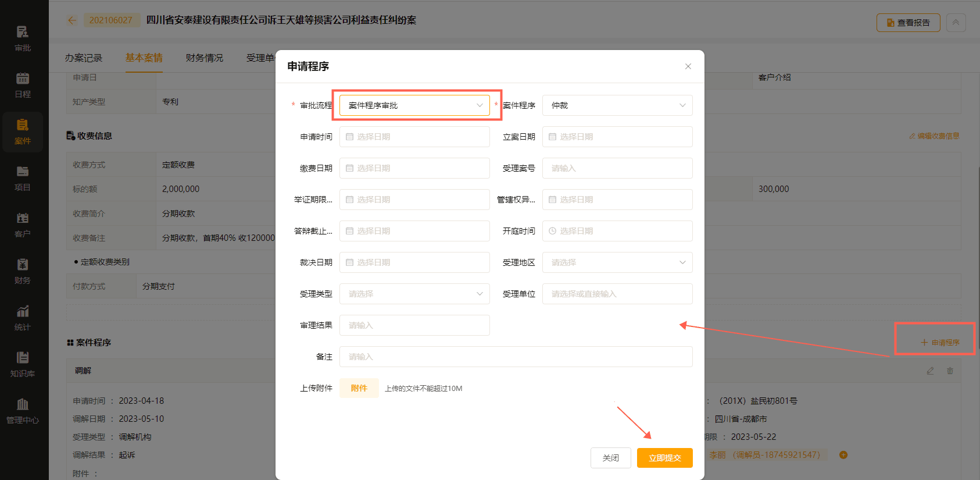Click the 关闭 button
Viewport: 980px width, 480px height.
click(611, 458)
